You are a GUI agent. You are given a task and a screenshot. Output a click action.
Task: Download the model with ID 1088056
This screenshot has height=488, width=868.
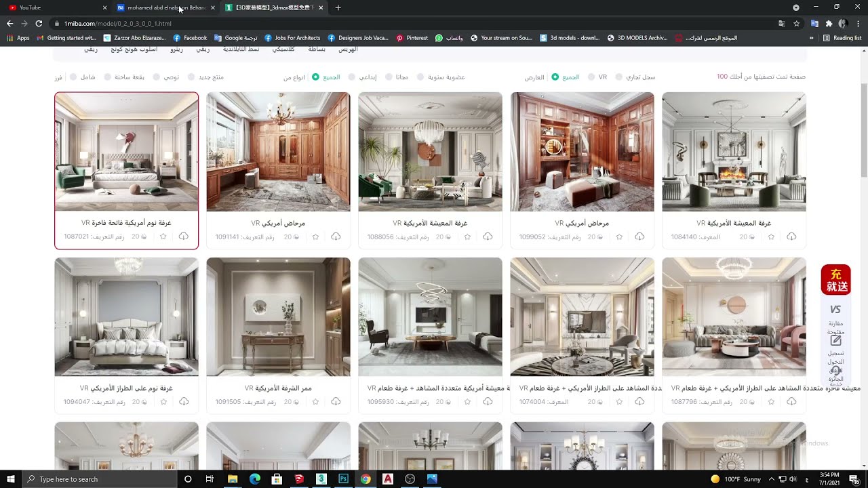487,237
